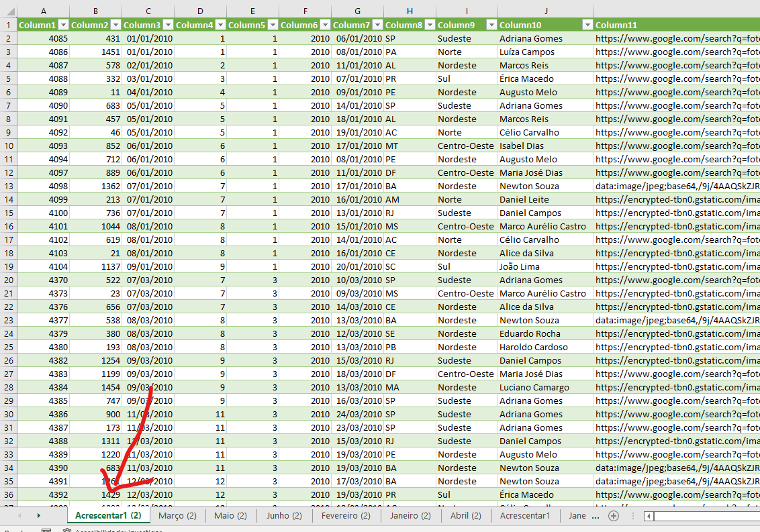The image size is (760, 532).
Task: Click the Isabel Dias cell
Action: click(x=546, y=146)
